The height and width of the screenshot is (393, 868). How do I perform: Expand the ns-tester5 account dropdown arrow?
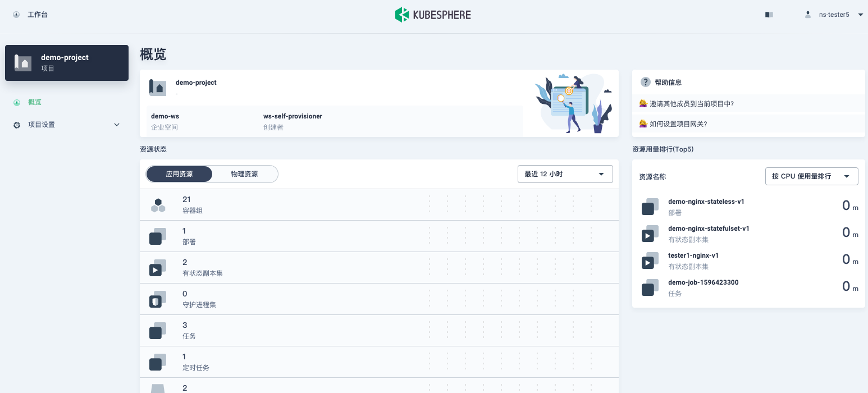(x=860, y=15)
